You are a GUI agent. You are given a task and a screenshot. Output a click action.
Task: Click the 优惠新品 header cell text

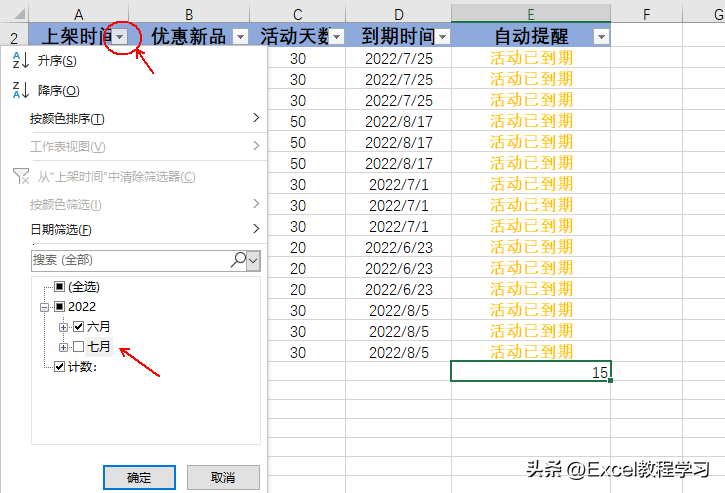188,36
